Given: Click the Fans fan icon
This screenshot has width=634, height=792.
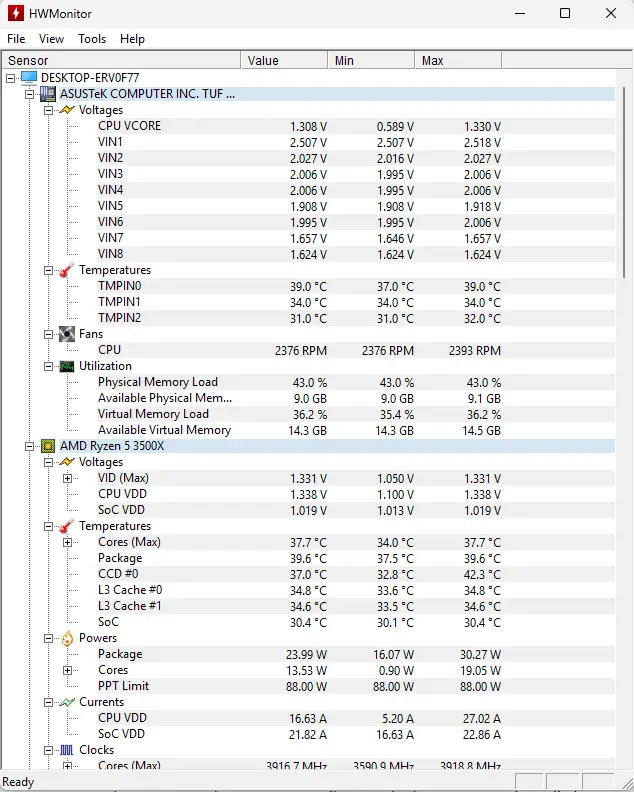Looking at the screenshot, I should pyautogui.click(x=67, y=334).
